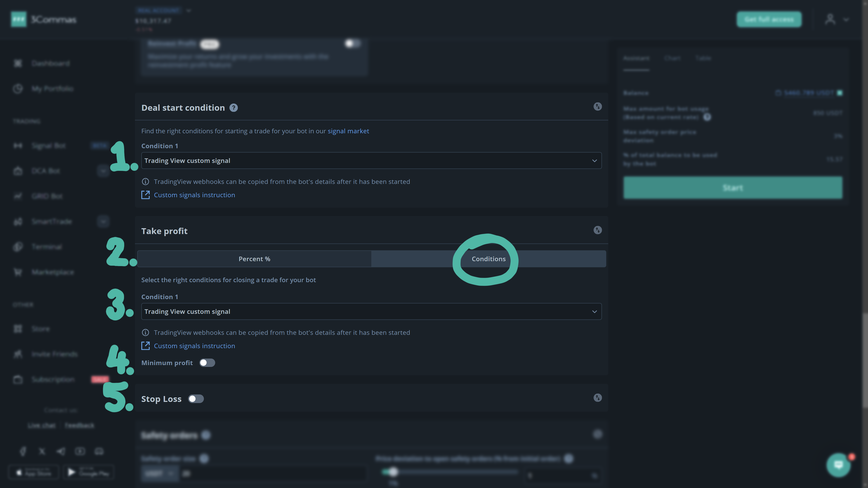Viewport: 868px width, 488px height.
Task: Open the Terminal sidebar item
Action: pyautogui.click(x=46, y=246)
